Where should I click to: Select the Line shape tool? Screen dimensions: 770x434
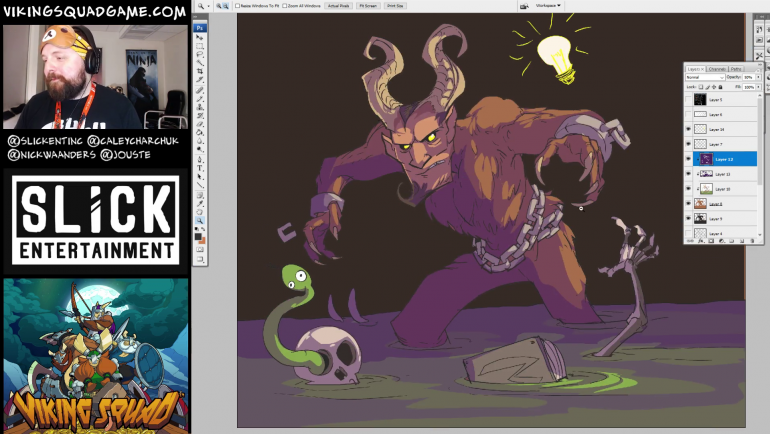(200, 186)
